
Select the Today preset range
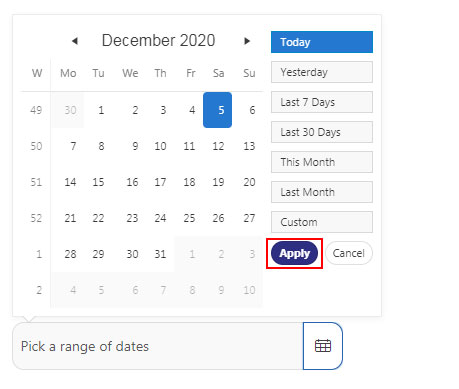[x=322, y=42]
